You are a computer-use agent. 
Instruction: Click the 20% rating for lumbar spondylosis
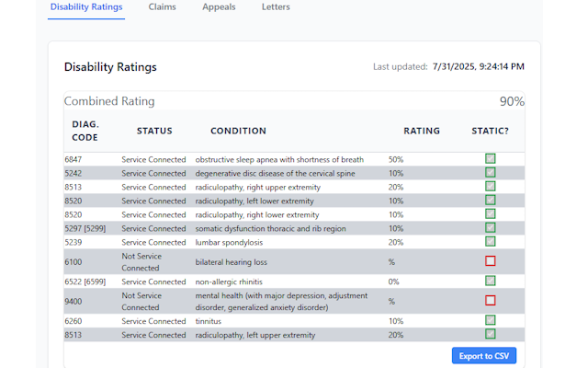click(396, 243)
